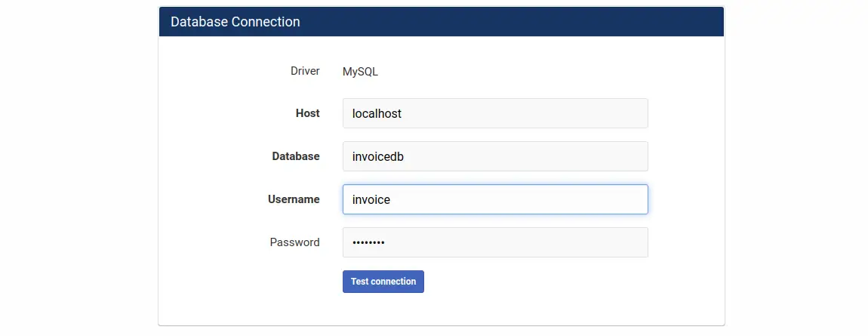
Task: Click the 'invoice' text in Username
Action: coord(371,199)
